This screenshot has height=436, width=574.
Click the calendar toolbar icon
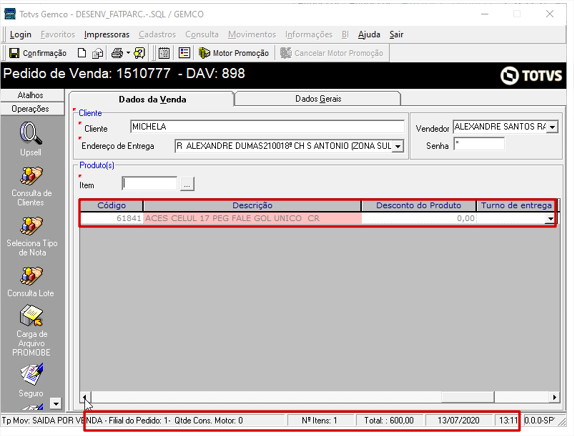164,53
